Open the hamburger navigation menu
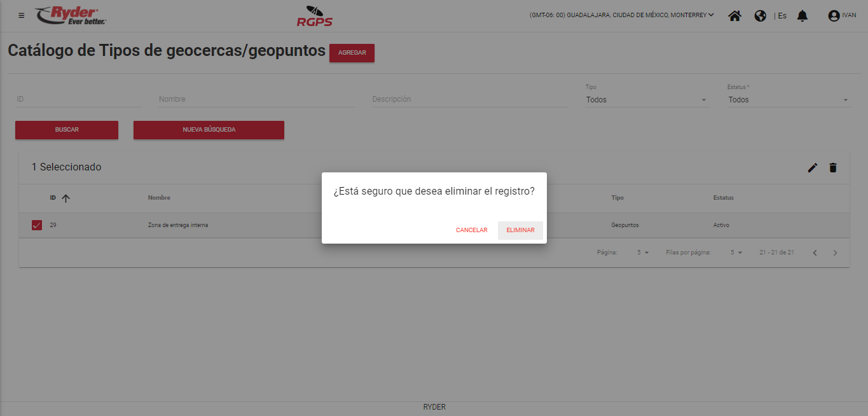Viewport: 868px width, 416px height. 22,15
